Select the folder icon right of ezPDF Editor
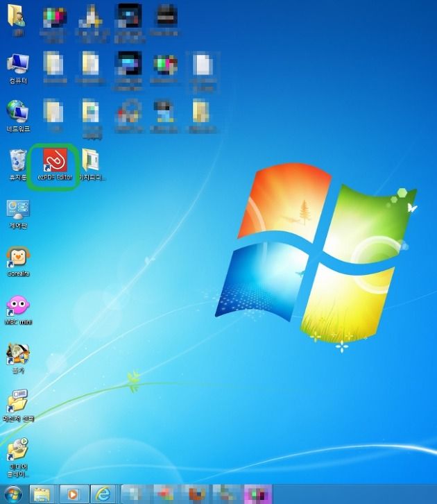 [92, 165]
